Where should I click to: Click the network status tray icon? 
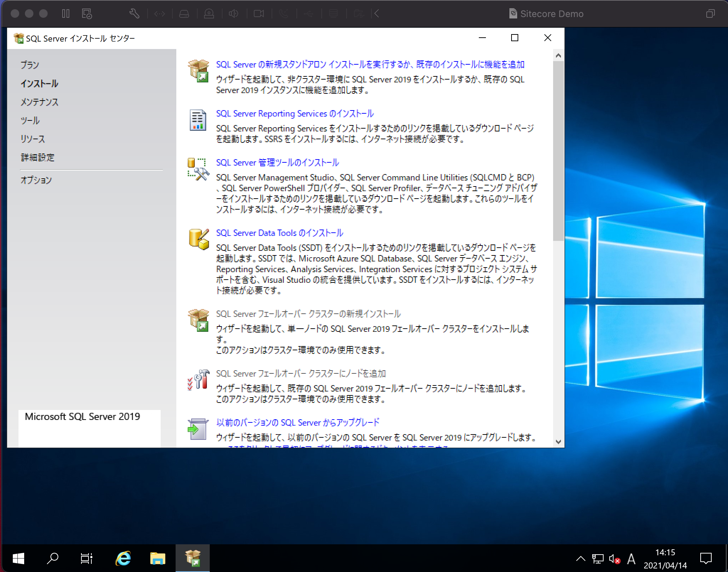(598, 559)
